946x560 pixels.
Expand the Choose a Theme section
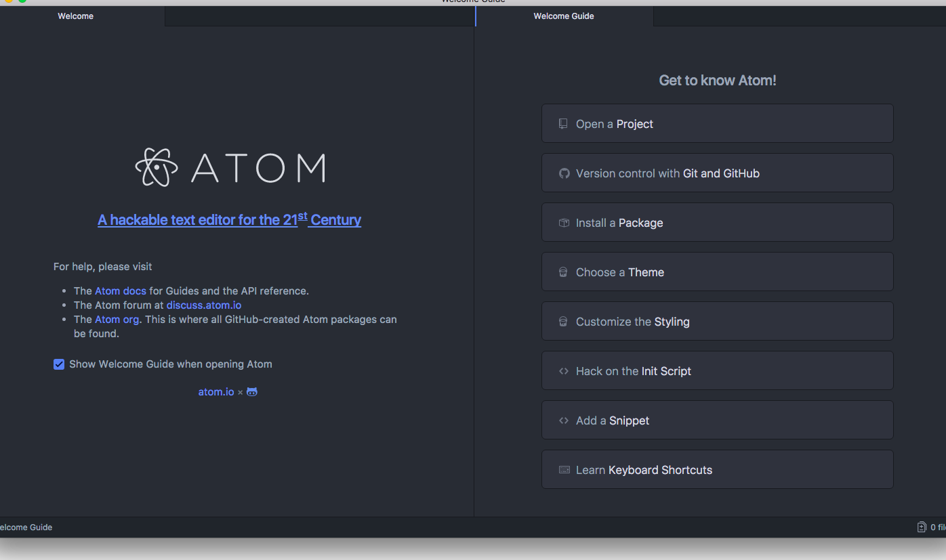pos(717,272)
